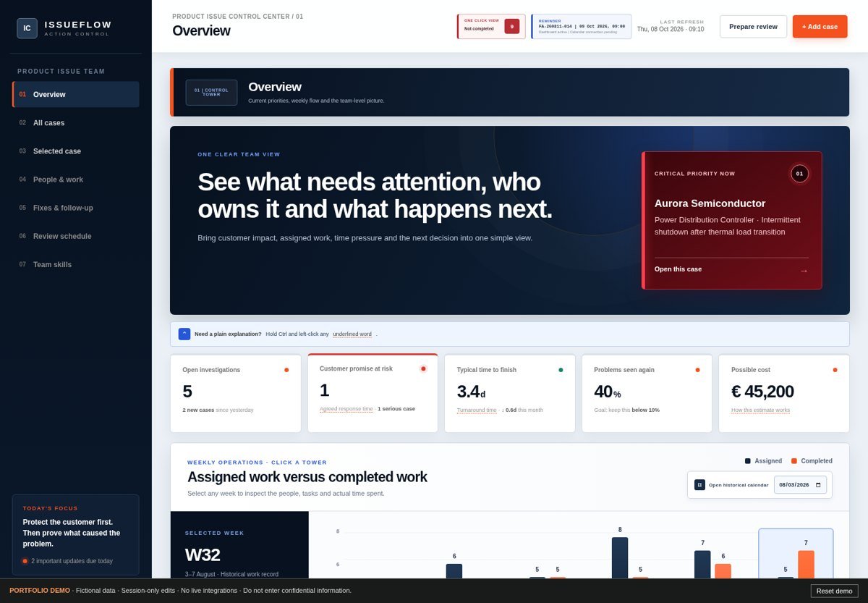
Task: Click the red '9' count badge in One Click View
Action: point(512,26)
